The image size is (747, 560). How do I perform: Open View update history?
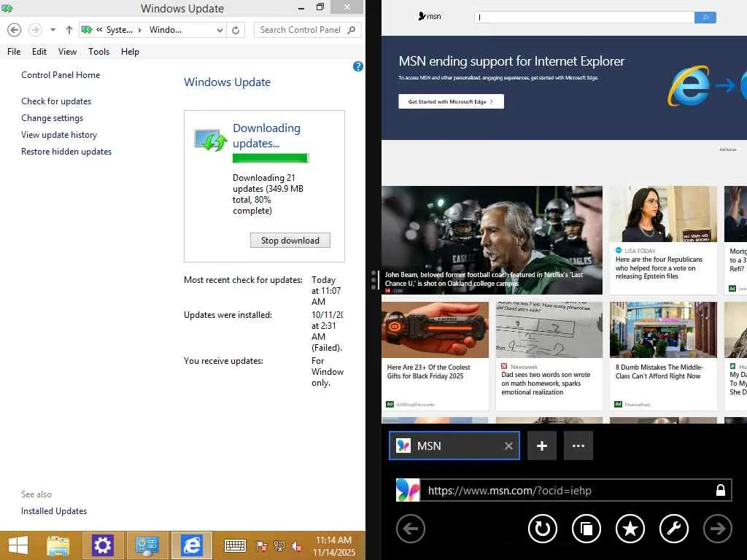[58, 135]
